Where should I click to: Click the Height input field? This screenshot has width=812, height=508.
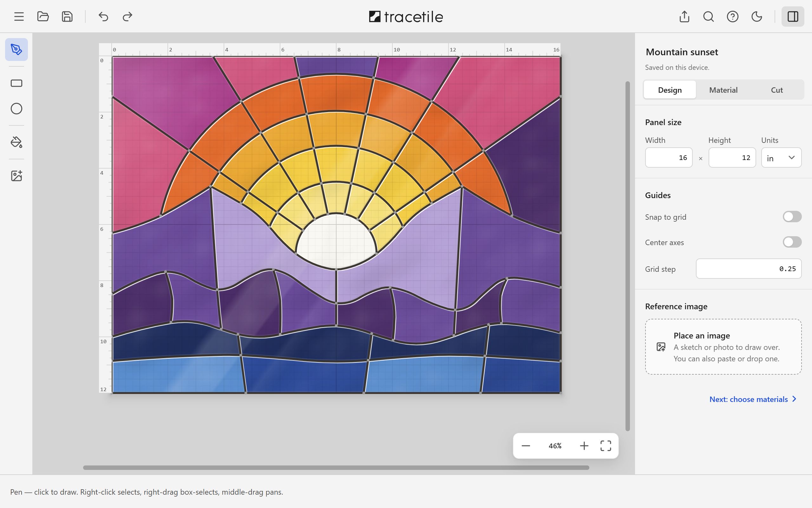click(x=732, y=157)
